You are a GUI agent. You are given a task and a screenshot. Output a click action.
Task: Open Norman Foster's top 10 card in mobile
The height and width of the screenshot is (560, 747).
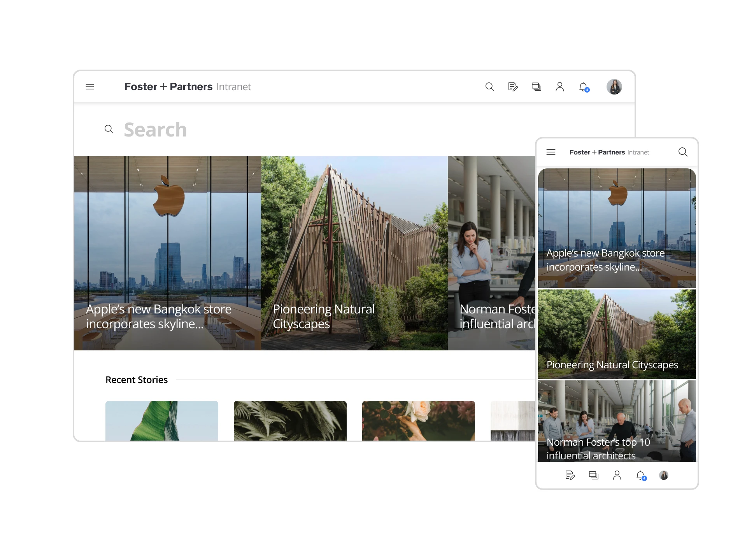617,421
